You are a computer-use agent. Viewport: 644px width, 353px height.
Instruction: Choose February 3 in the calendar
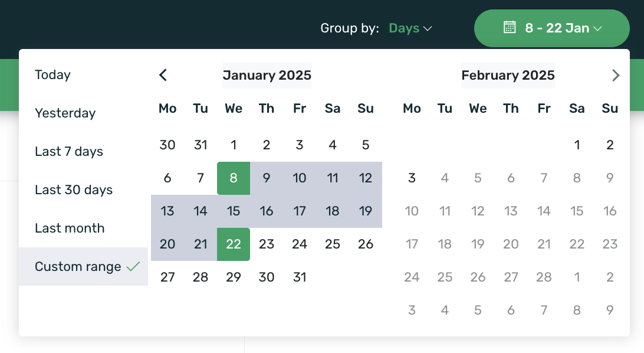pyautogui.click(x=412, y=178)
